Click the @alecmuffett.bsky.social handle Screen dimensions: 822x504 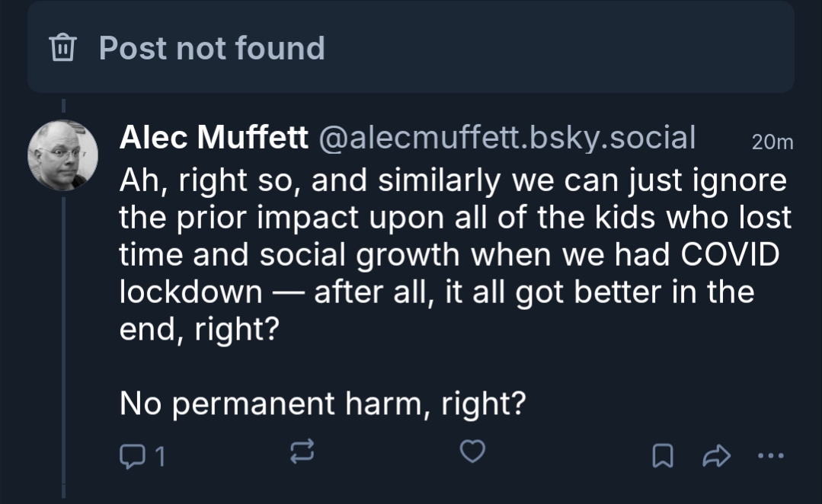(x=506, y=139)
